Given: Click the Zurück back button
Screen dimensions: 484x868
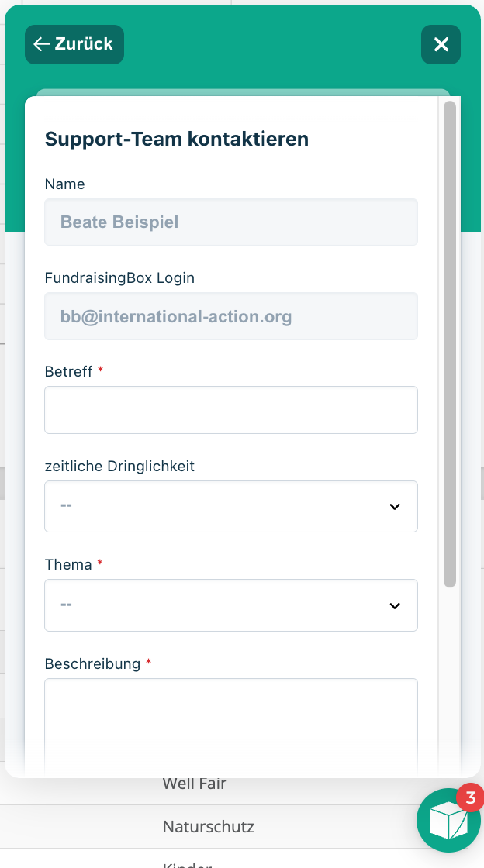Looking at the screenshot, I should [x=74, y=44].
